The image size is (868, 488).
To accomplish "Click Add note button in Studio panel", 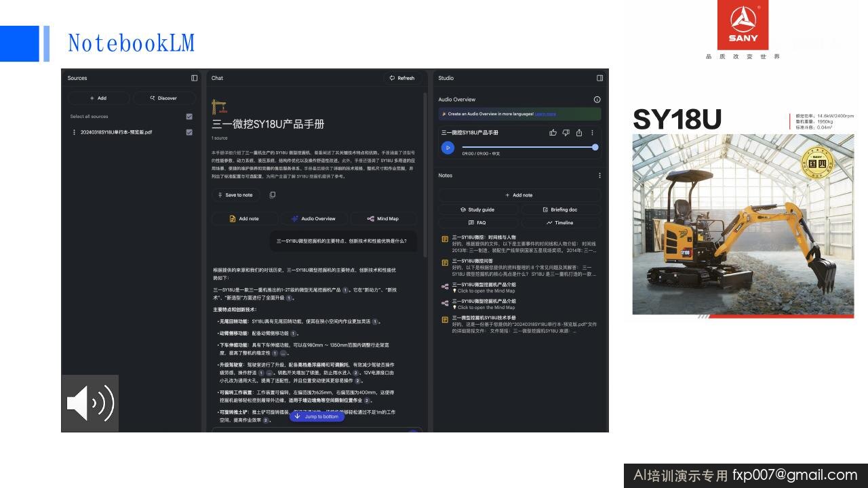I will [519, 195].
